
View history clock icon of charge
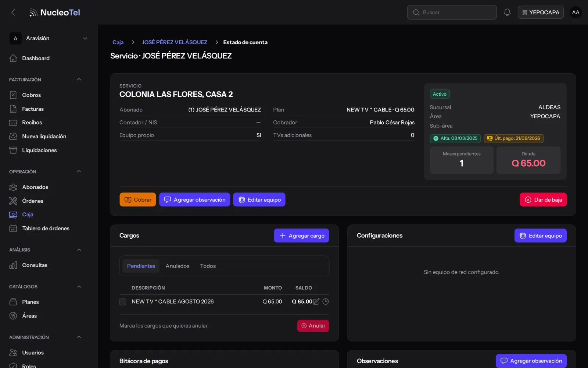point(326,301)
